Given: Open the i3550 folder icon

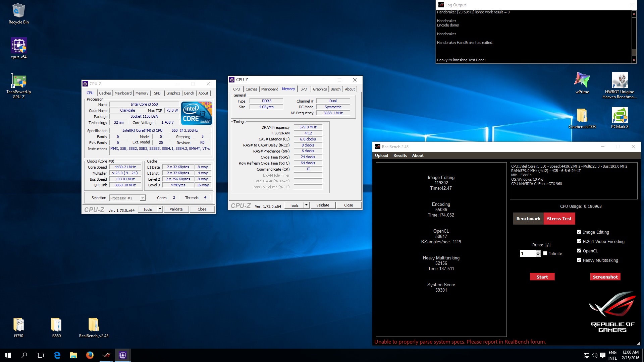Looking at the screenshot, I should [x=56, y=327].
